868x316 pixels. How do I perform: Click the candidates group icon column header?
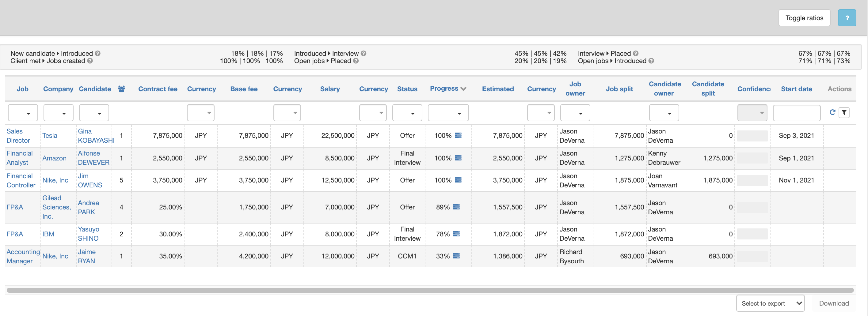[x=122, y=89]
